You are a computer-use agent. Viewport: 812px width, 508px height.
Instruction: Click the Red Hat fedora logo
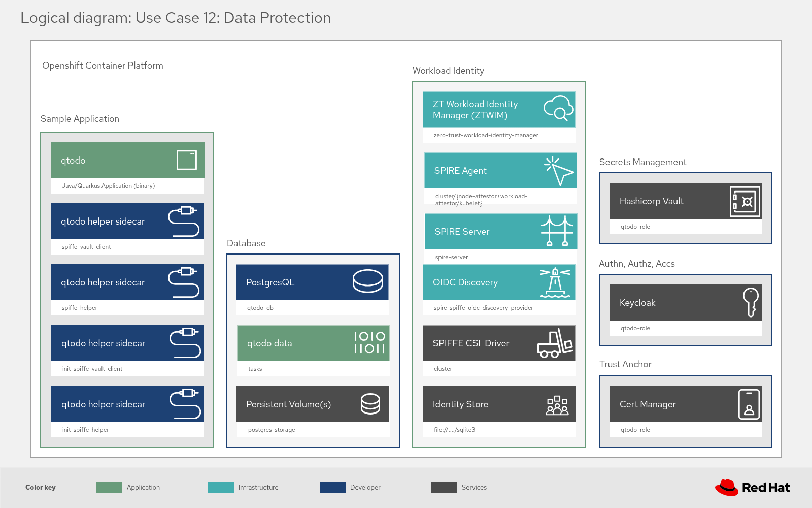click(x=727, y=487)
